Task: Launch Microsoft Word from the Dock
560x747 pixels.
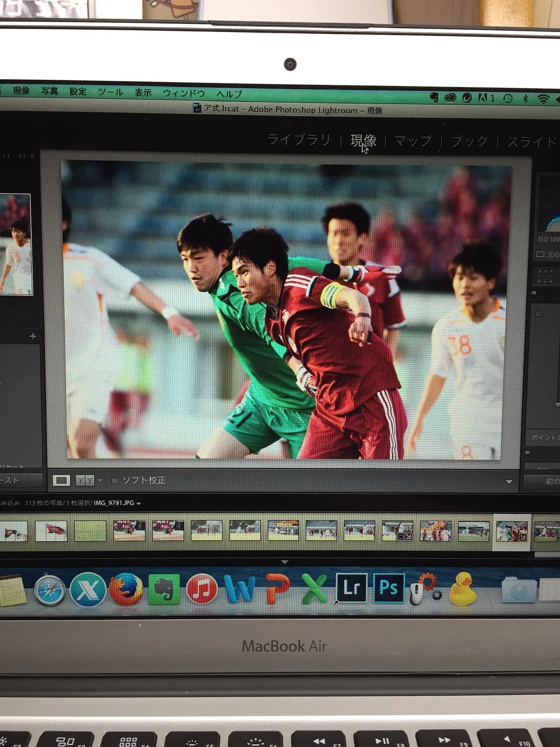Action: click(240, 588)
